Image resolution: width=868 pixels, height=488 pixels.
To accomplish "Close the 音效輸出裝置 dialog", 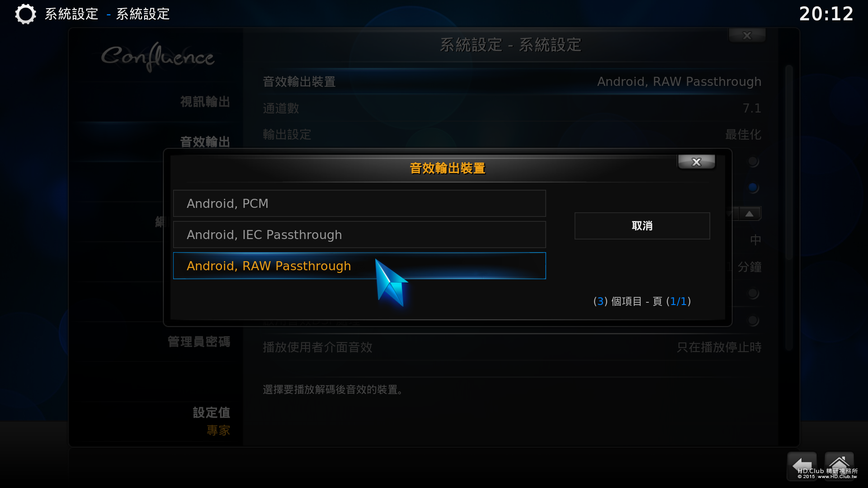I will [x=696, y=162].
